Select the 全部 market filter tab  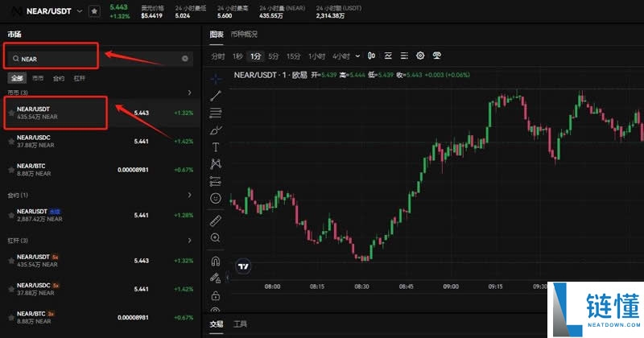(17, 78)
